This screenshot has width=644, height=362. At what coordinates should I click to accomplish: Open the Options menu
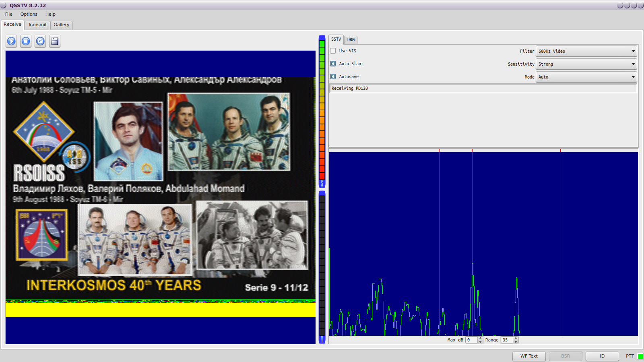pyautogui.click(x=29, y=14)
